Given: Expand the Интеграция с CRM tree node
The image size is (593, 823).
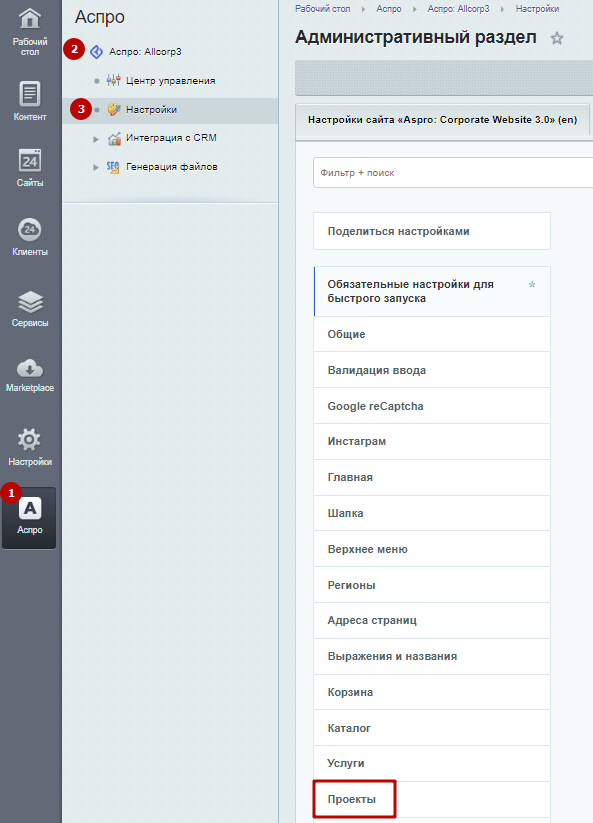Looking at the screenshot, I should (96, 139).
